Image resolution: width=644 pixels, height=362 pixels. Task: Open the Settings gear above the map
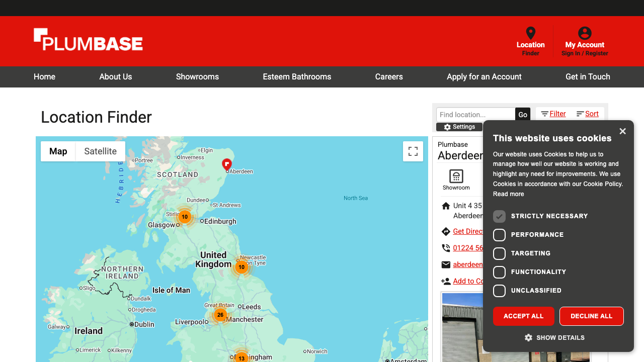[447, 127]
